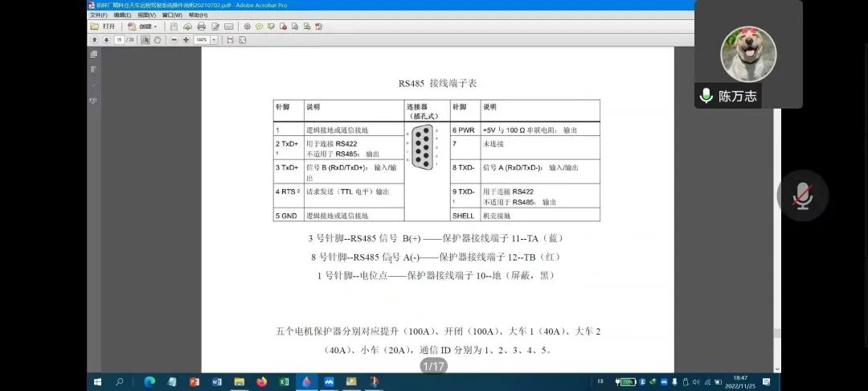Expand the zoom percentage dropdown arrow
868x391 pixels.
[213, 39]
